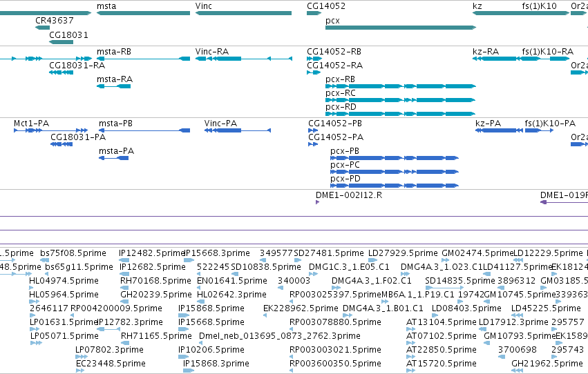Select the HL04974.5prime EST label
Viewport: 588px width, 374px height.
(64, 281)
